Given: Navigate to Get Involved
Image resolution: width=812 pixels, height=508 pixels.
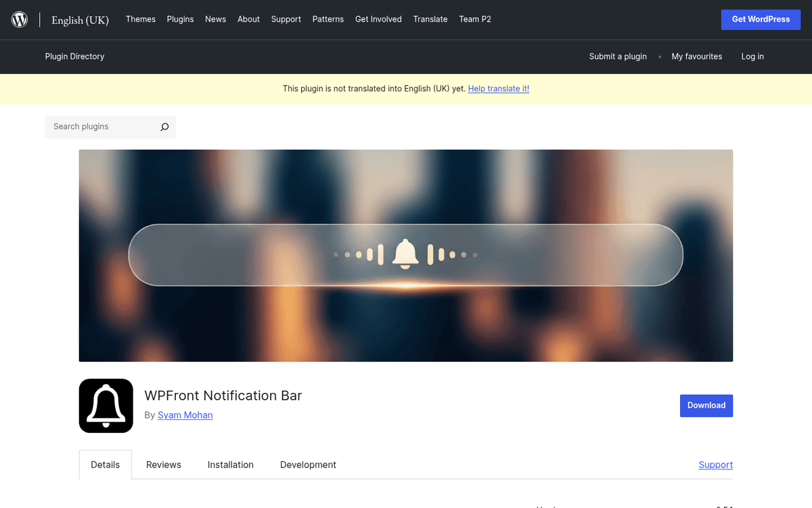Looking at the screenshot, I should [x=378, y=19].
